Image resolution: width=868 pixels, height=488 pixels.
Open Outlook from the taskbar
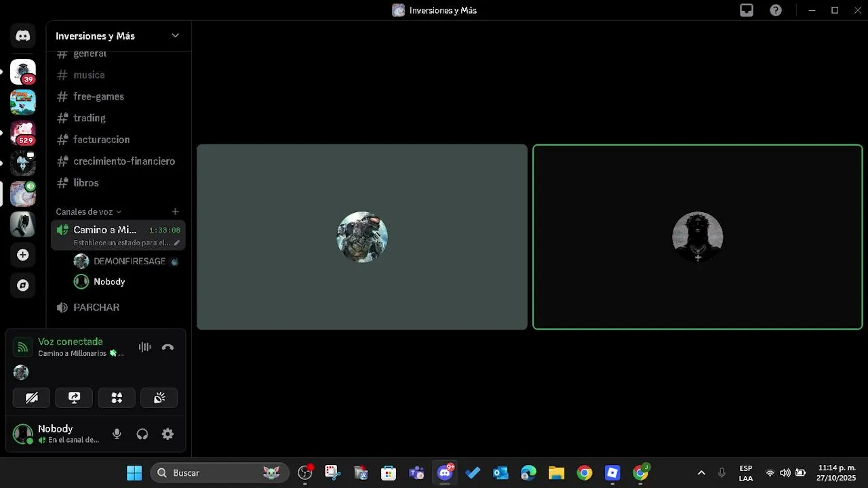pyautogui.click(x=500, y=473)
